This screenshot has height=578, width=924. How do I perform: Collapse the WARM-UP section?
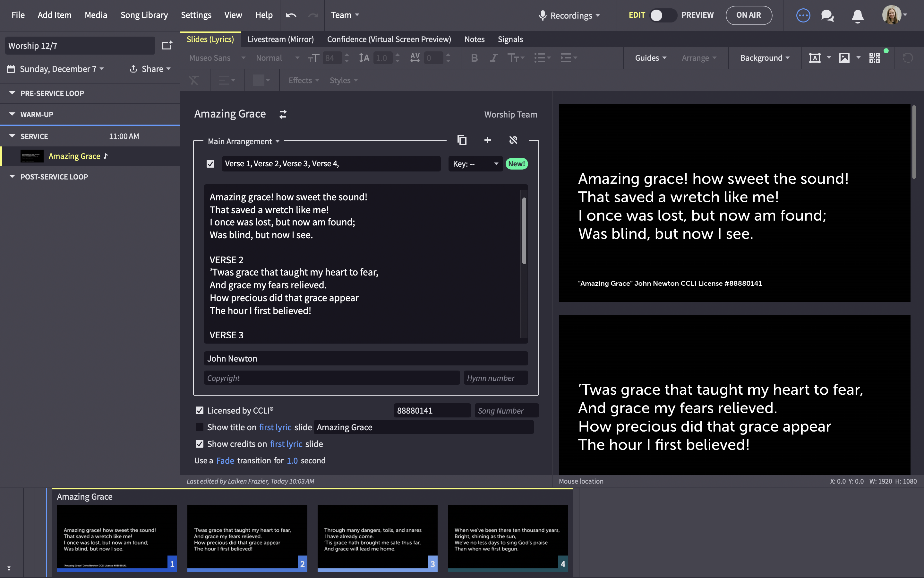pyautogui.click(x=12, y=114)
